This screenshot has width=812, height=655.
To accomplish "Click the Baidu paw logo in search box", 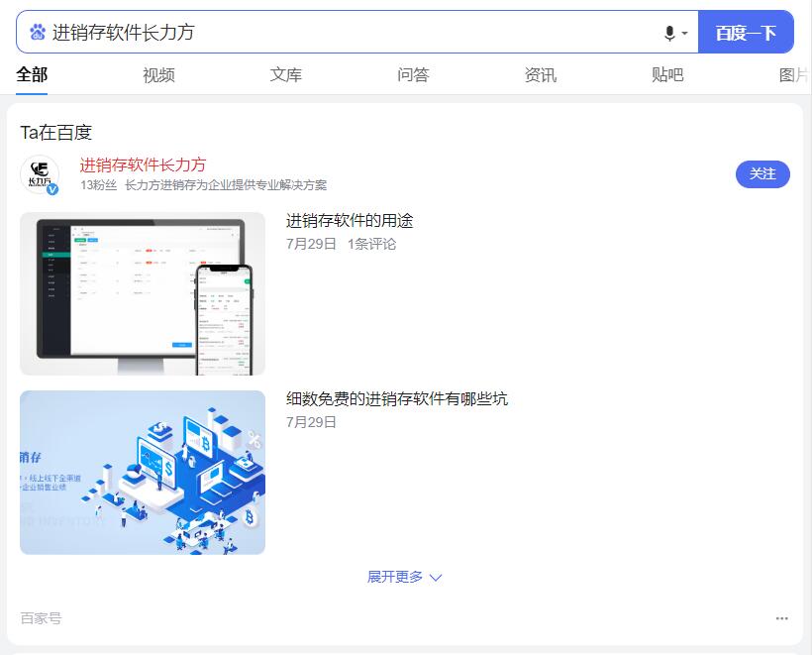I will coord(38,32).
